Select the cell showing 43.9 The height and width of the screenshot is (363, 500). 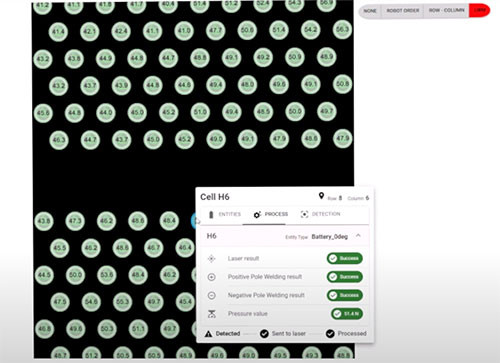coord(121,85)
